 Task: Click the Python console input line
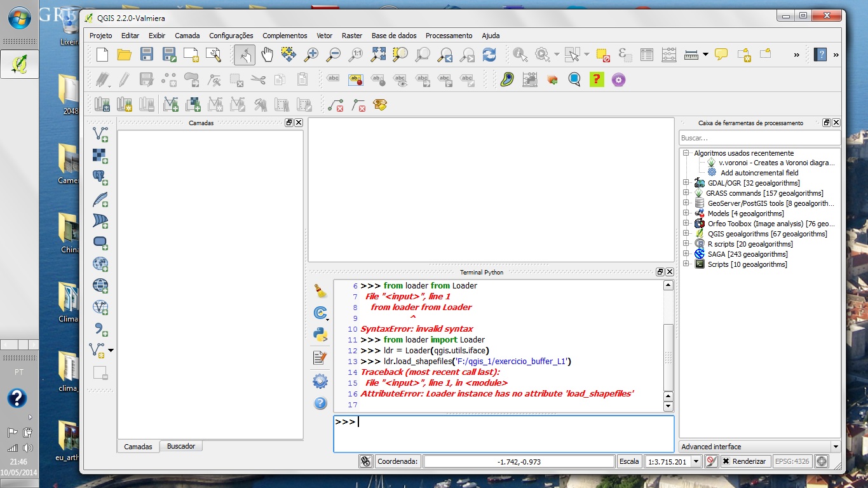(x=504, y=434)
